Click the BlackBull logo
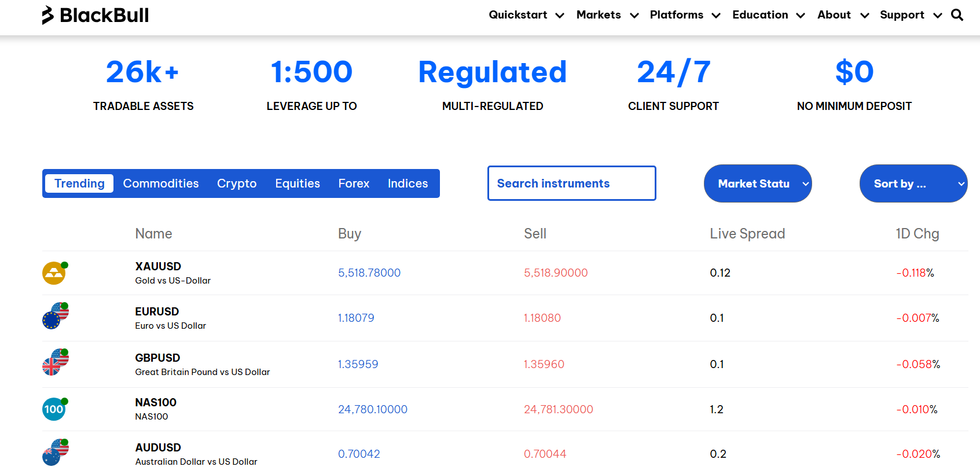980x474 pixels. 96,15
